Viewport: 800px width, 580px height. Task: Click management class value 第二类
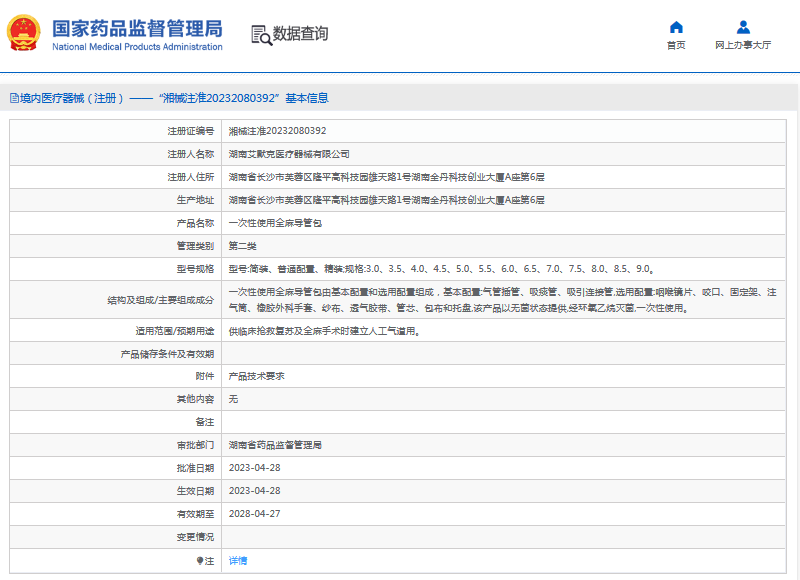(x=242, y=246)
